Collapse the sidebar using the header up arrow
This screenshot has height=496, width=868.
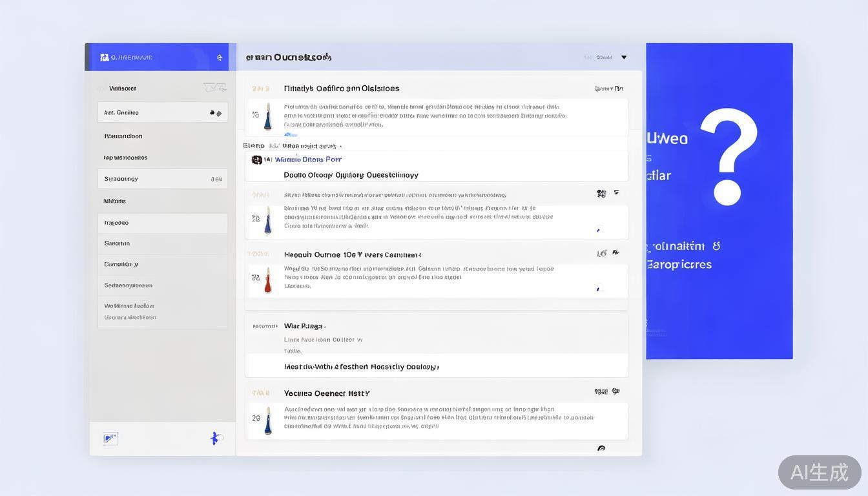[x=220, y=57]
